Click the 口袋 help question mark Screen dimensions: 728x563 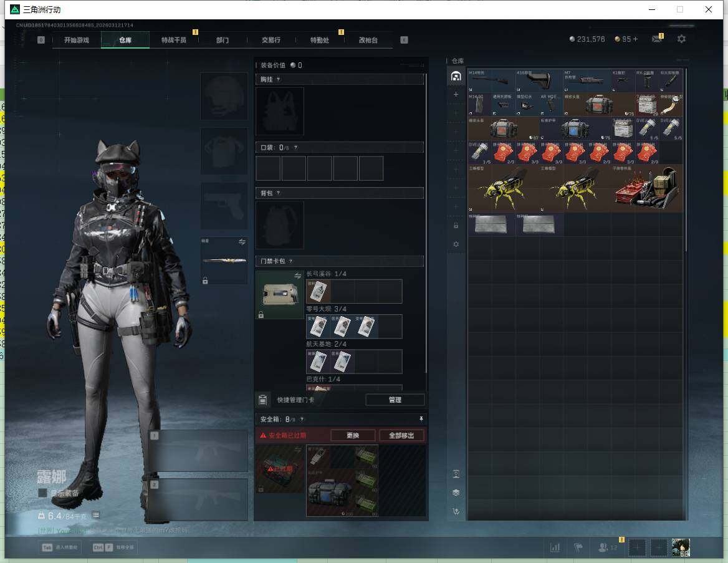295,148
